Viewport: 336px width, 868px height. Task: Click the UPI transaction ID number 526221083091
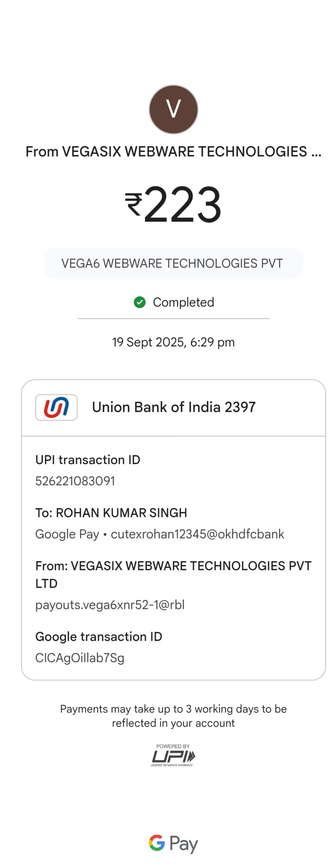click(75, 481)
